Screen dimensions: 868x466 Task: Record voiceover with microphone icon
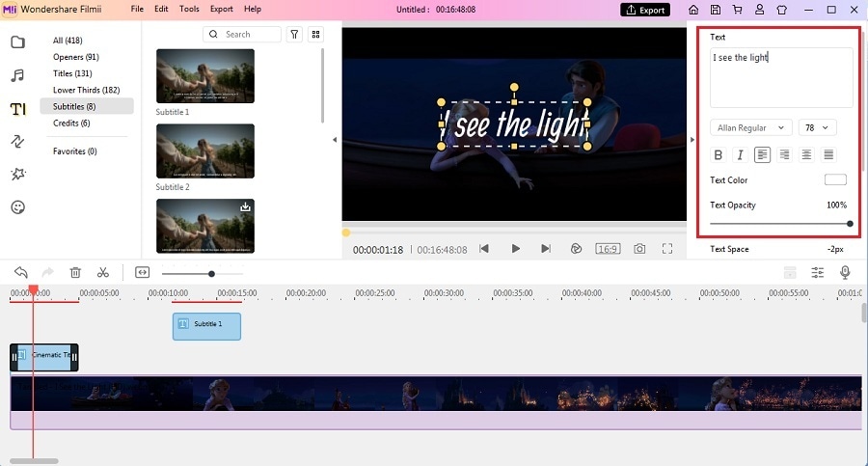(845, 272)
